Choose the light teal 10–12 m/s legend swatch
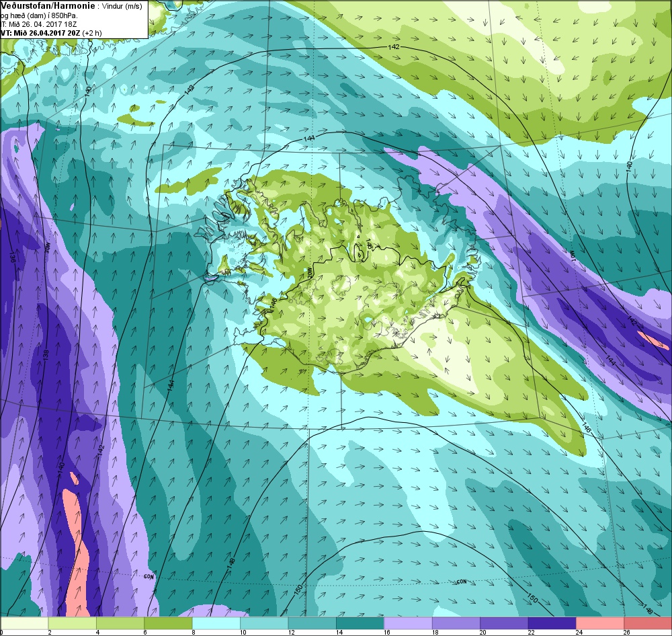The image size is (672, 636). (264, 623)
